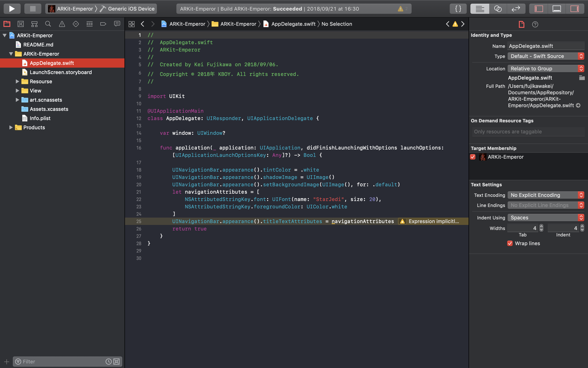Click the jump bar warning icon
Image resolution: width=588 pixels, height=368 pixels.
coord(455,24)
